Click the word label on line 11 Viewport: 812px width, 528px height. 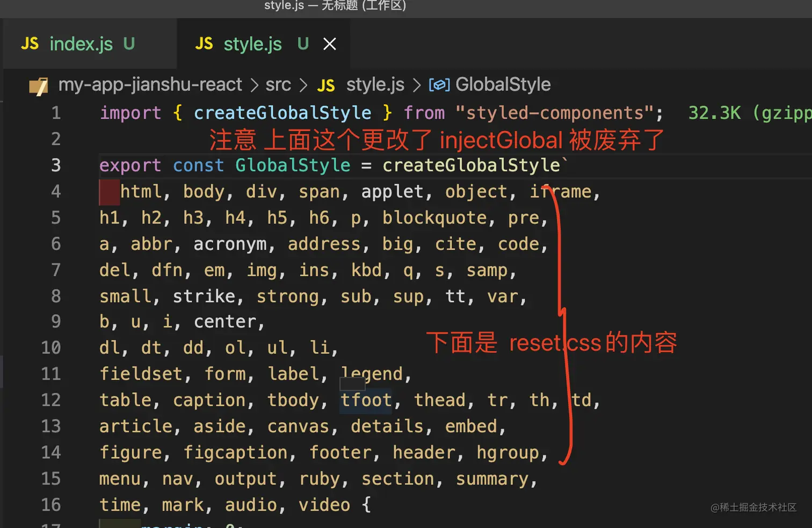293,374
